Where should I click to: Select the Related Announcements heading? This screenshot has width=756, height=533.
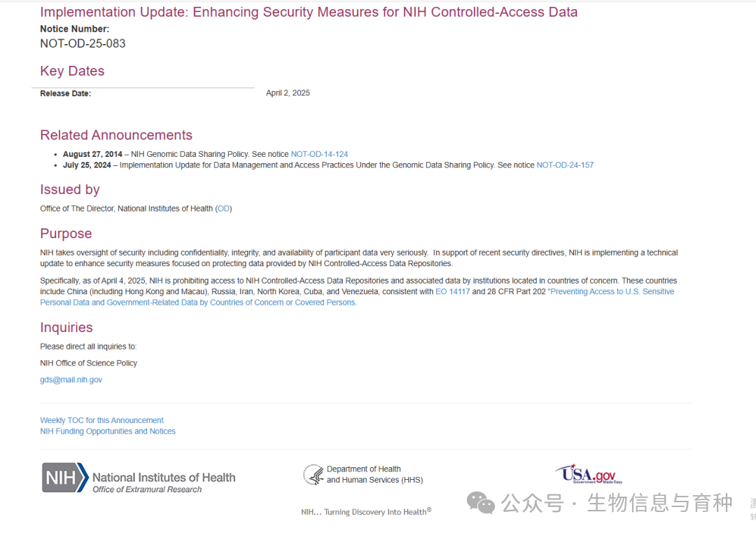click(116, 135)
